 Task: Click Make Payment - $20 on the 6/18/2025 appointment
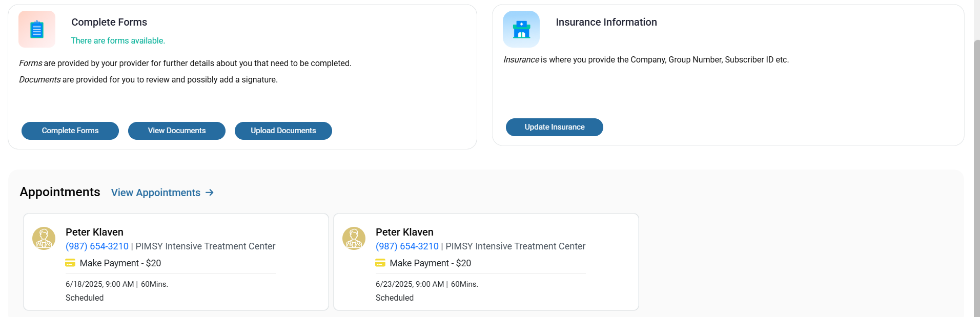click(120, 263)
